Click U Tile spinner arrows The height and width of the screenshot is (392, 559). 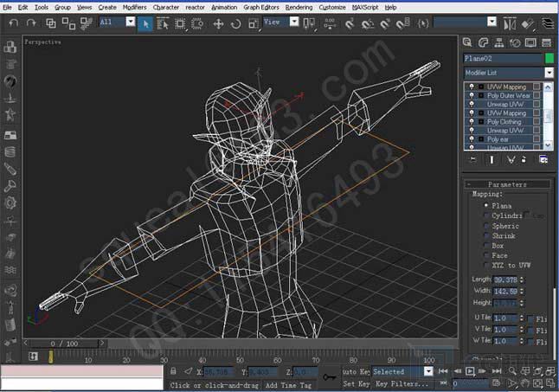click(x=522, y=318)
